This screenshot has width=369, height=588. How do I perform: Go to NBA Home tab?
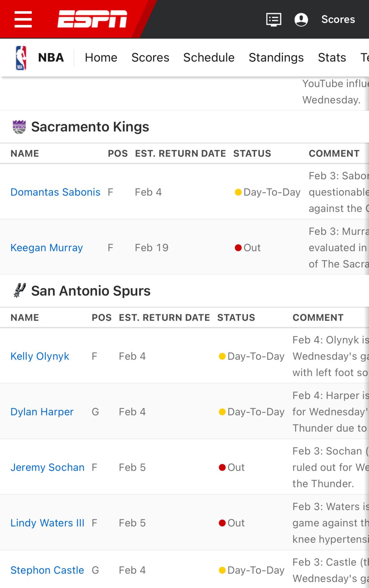[101, 57]
